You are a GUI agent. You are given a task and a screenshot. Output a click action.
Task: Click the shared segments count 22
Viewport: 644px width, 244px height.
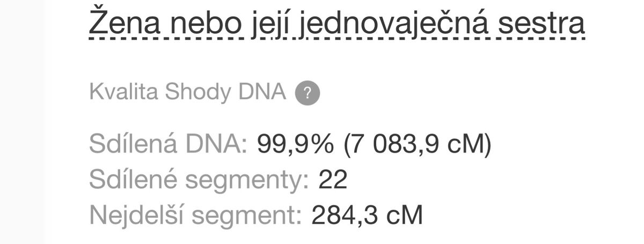coord(333,180)
